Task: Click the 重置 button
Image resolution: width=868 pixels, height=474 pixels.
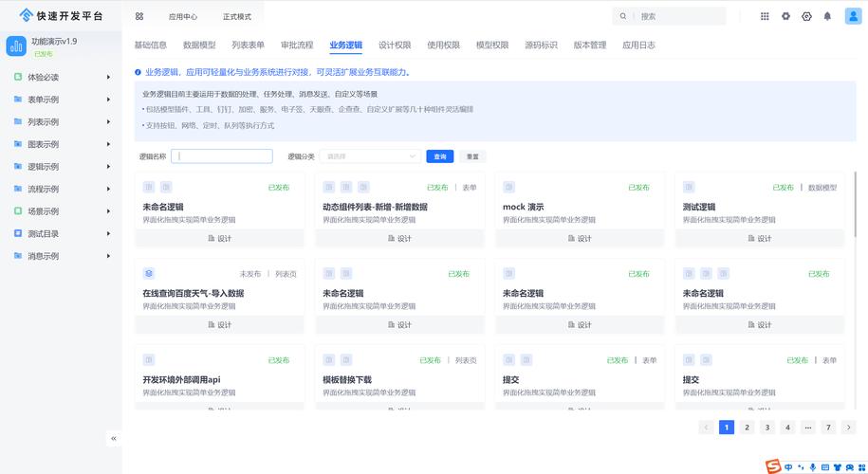Action: tap(472, 156)
